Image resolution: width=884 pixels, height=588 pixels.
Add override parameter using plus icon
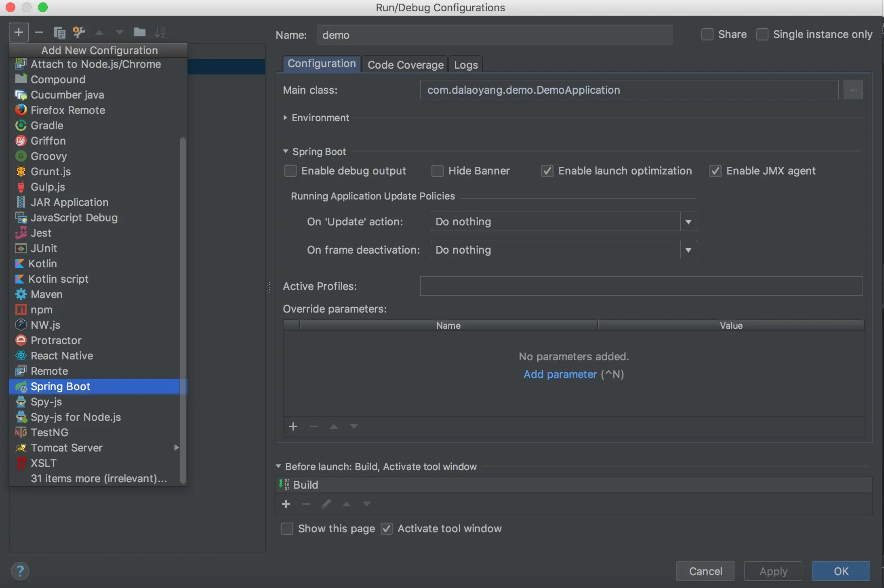(293, 426)
